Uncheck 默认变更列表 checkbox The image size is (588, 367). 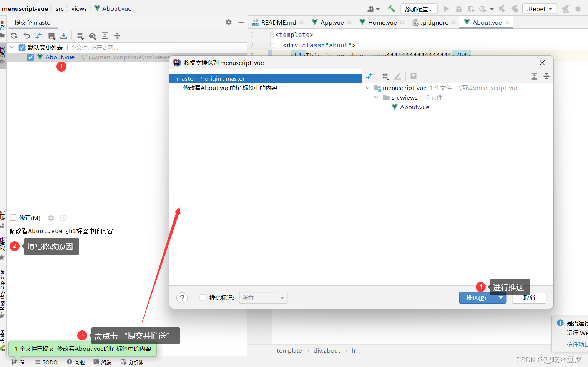[x=22, y=48]
